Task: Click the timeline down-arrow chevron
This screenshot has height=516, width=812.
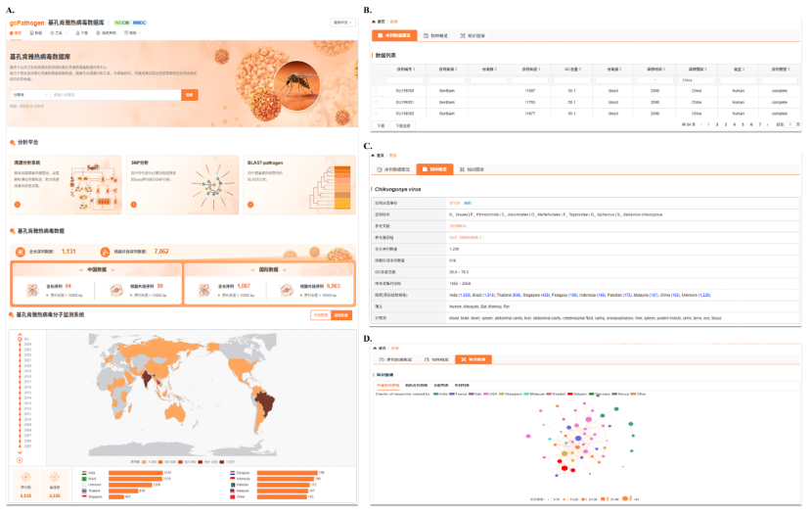Action: [19, 451]
